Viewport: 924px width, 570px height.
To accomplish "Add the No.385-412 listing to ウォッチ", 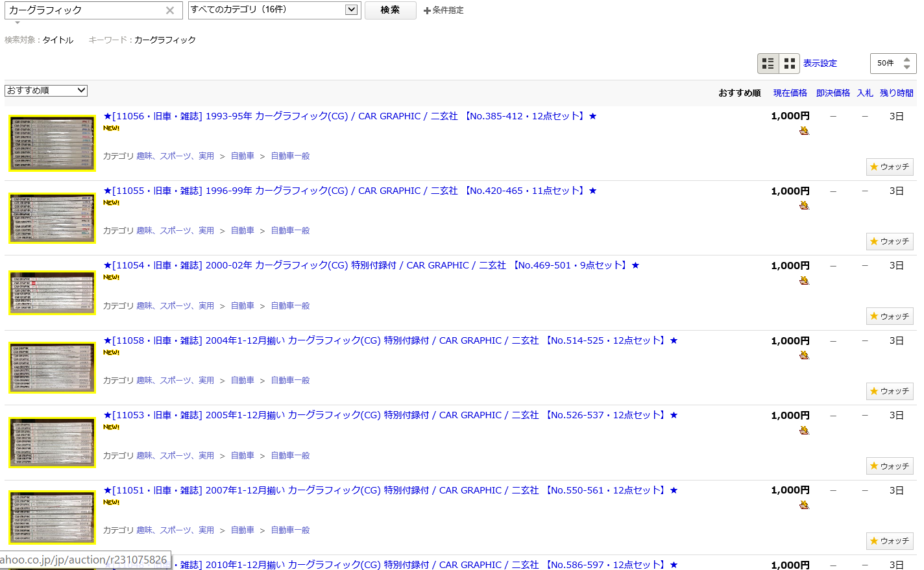I will (x=890, y=167).
